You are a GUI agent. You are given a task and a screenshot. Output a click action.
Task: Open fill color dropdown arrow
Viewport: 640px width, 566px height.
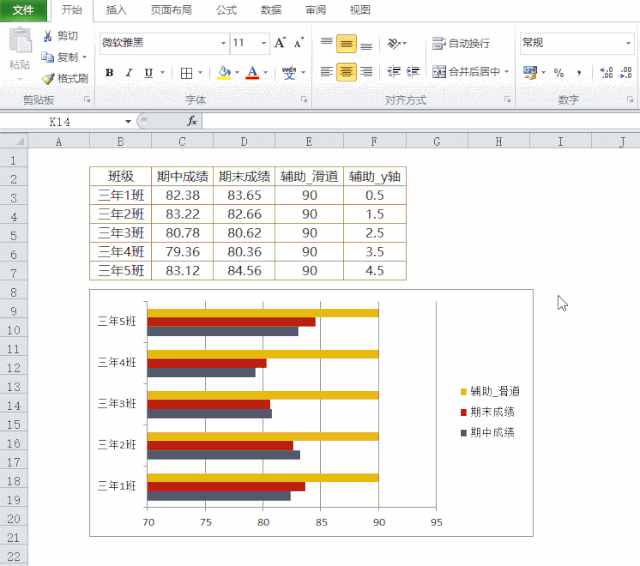click(237, 73)
